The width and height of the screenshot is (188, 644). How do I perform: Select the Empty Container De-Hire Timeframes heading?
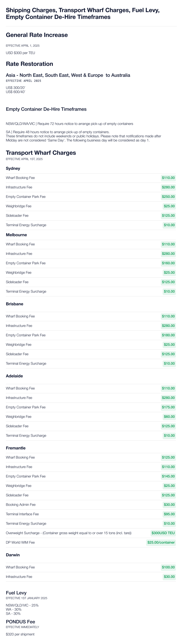pyautogui.click(x=46, y=109)
